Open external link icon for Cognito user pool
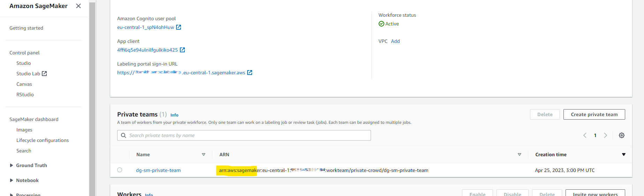644x196 pixels. click(179, 27)
